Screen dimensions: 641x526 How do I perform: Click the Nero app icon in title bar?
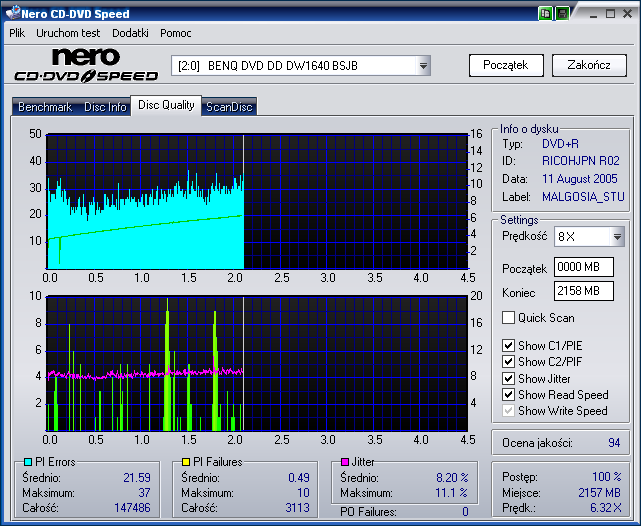(x=13, y=12)
